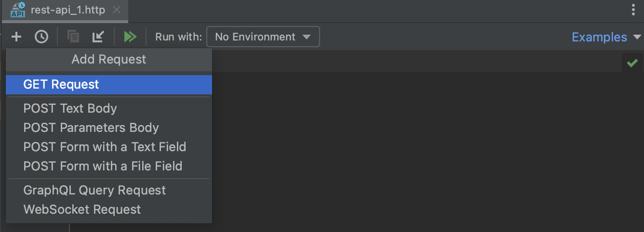Viewport: 644px width, 232px height.
Task: Close the rest-api_1.http tab
Action: pos(117,10)
